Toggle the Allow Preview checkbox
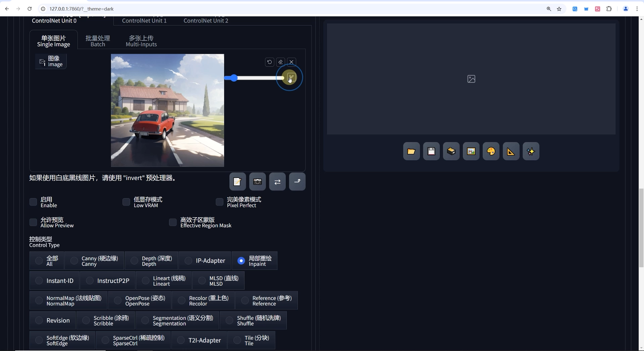This screenshot has width=644, height=351. click(x=33, y=222)
